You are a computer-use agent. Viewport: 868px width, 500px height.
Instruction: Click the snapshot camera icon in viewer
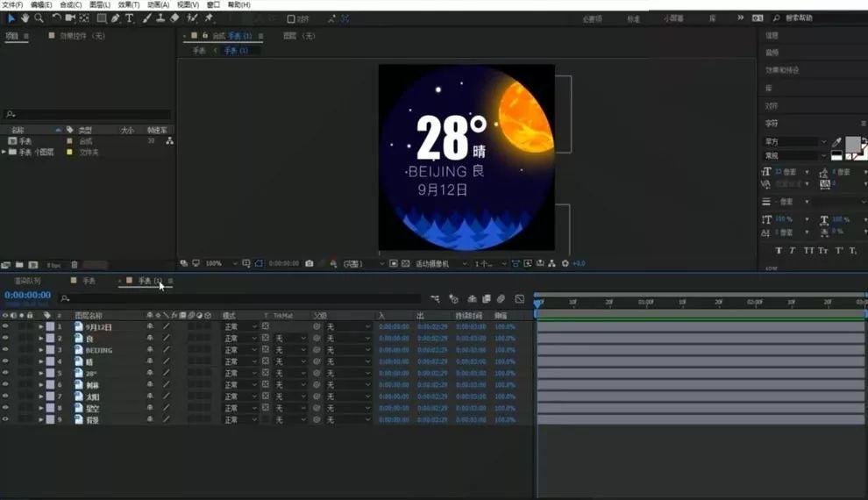click(309, 263)
